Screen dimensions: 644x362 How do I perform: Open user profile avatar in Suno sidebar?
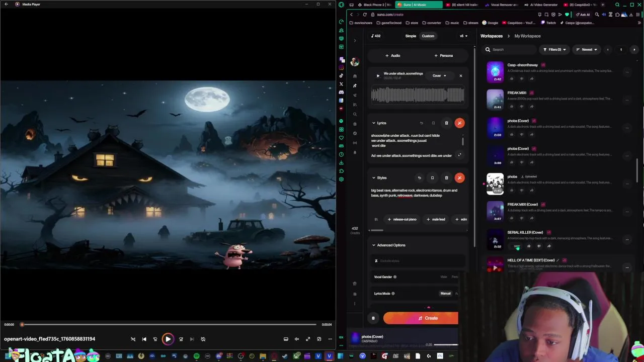pyautogui.click(x=355, y=62)
